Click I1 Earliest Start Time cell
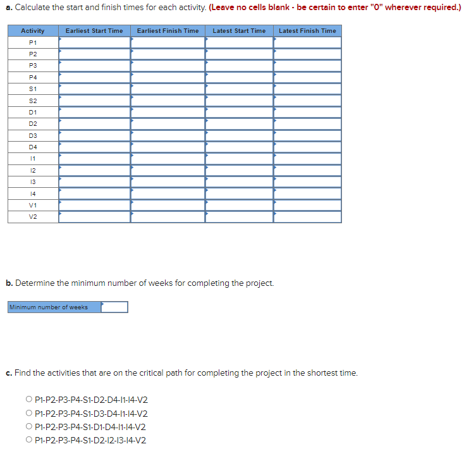This screenshot has width=476, height=456. tap(94, 159)
